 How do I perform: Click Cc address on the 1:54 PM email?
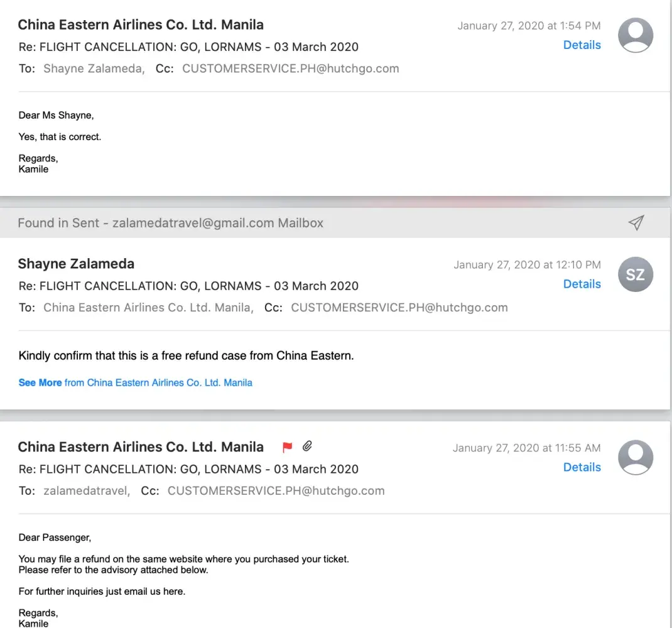point(290,68)
